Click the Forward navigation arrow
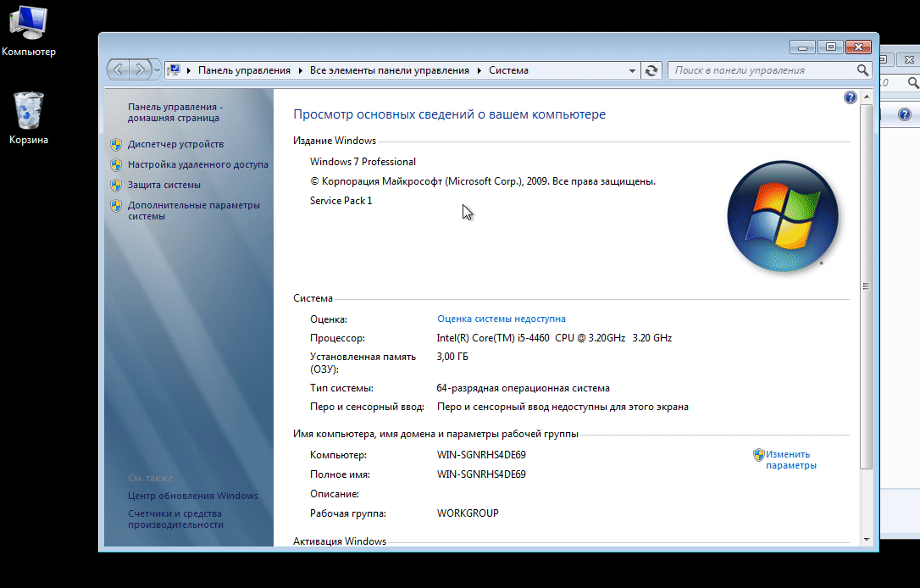920x588 pixels. 140,69
